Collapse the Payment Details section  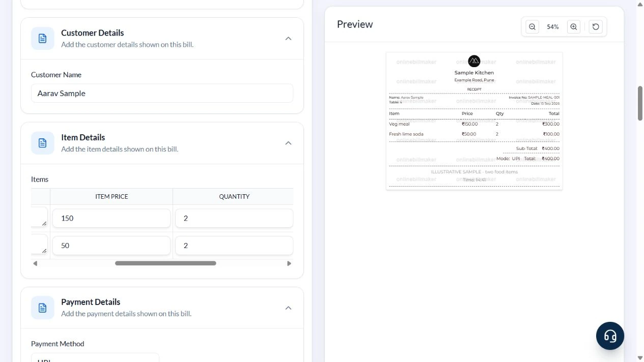coord(288,308)
